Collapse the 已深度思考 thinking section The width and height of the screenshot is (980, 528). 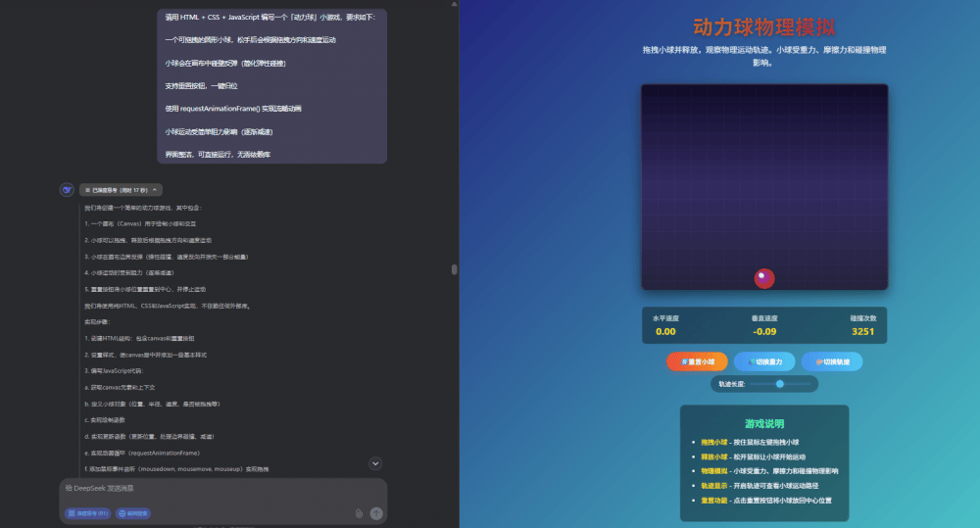[122, 190]
